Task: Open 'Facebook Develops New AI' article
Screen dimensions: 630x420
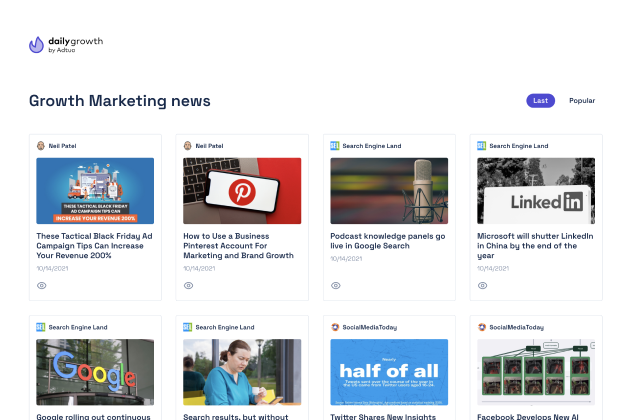Action: [x=528, y=416]
